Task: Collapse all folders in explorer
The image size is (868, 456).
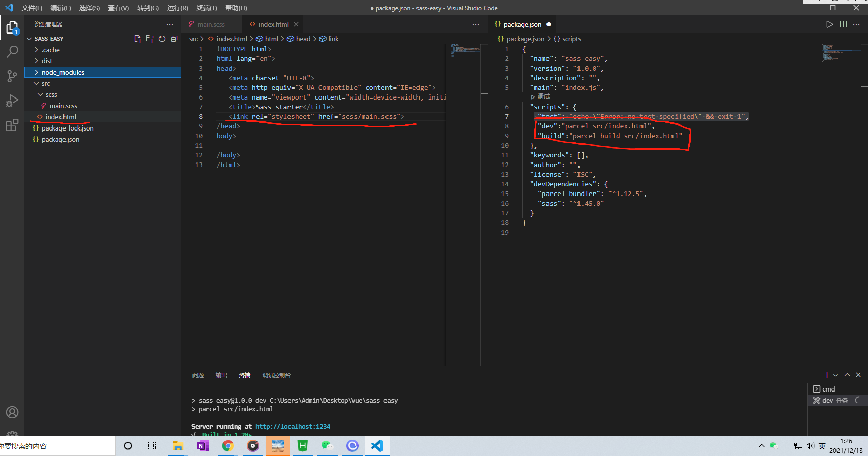Action: (x=174, y=39)
